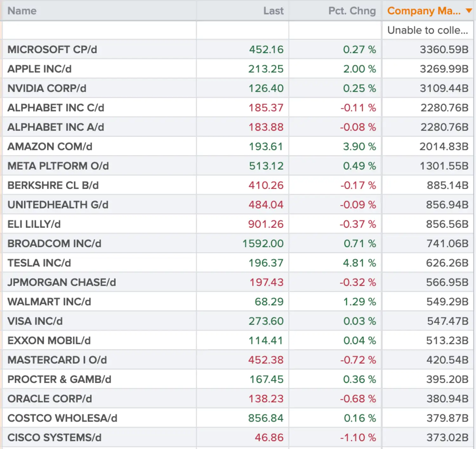
Task: Click UnitedHealth's percent change -0.09 %
Action: (358, 205)
